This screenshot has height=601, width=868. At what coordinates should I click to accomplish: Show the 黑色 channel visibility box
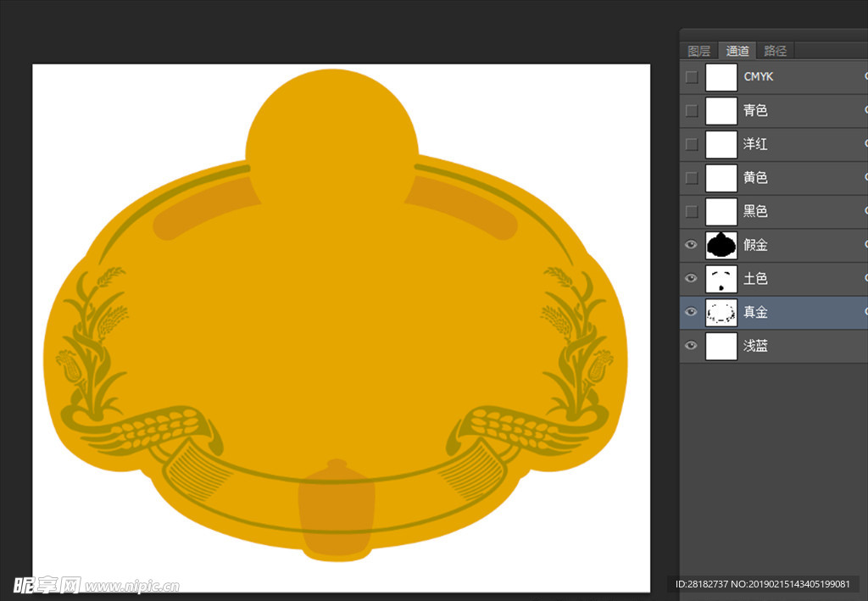pos(692,211)
